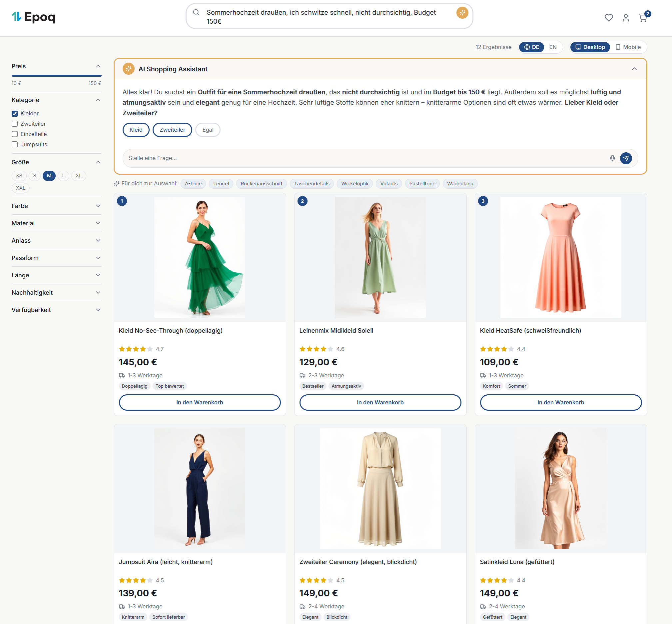Click the microphone icon in chat input

pos(612,158)
